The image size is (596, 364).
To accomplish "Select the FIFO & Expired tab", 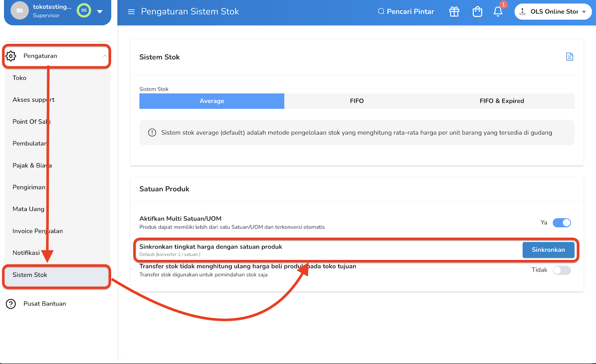I will click(502, 101).
